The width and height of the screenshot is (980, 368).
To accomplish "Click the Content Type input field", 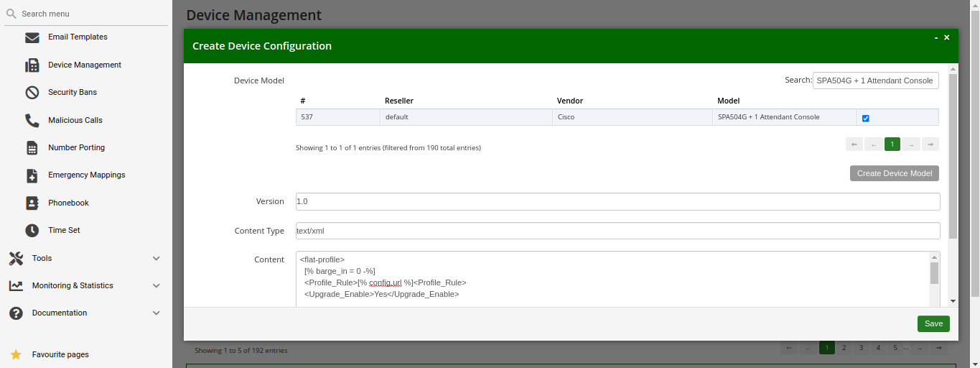I will [618, 231].
